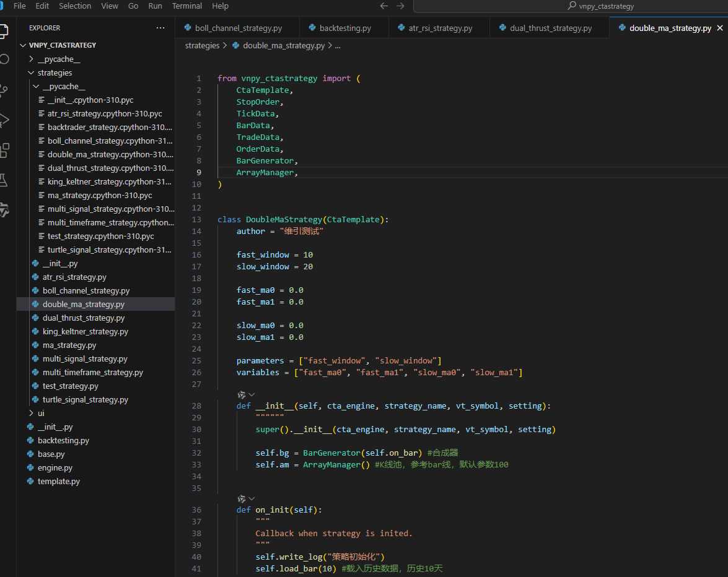Viewport: 728px width, 577px height.
Task: Open test_strategy.py in the file tree
Action: point(71,386)
